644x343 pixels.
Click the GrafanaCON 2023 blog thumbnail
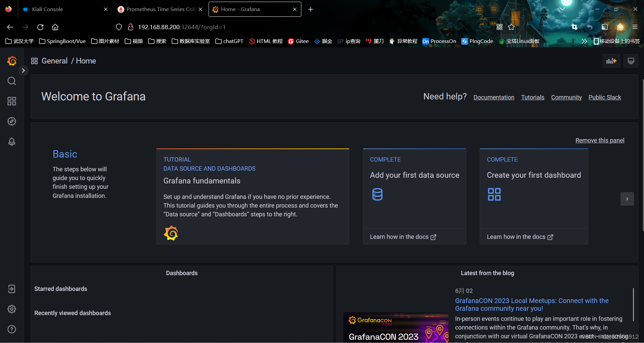(396, 328)
